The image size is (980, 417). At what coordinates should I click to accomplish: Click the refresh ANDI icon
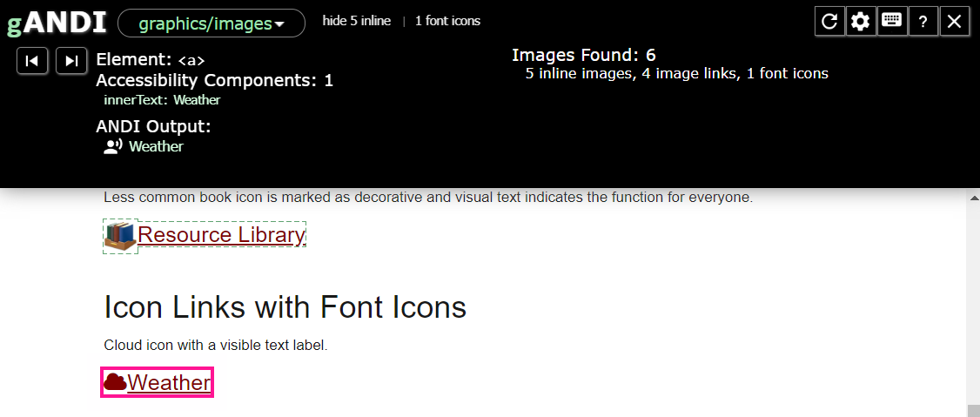coord(829,22)
